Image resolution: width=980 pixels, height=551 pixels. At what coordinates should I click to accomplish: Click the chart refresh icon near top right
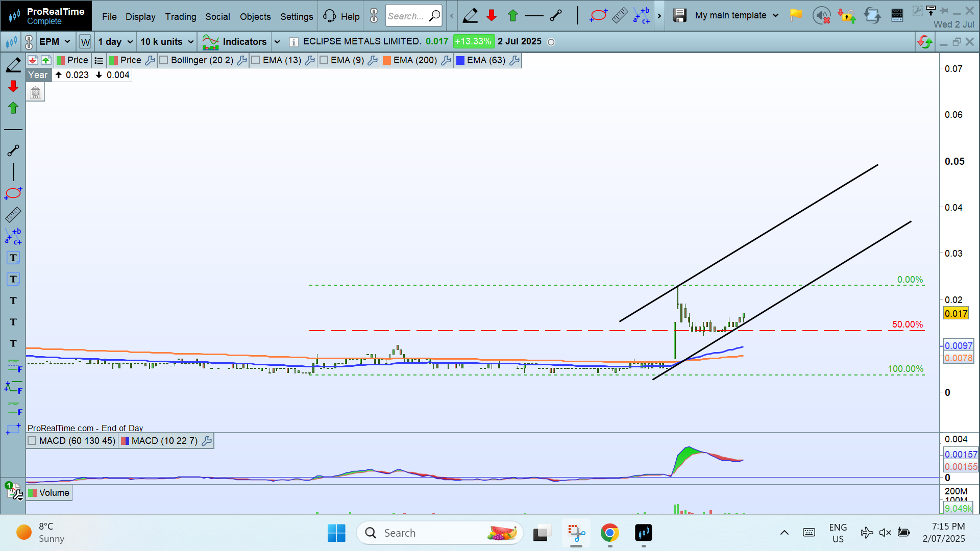pos(925,42)
